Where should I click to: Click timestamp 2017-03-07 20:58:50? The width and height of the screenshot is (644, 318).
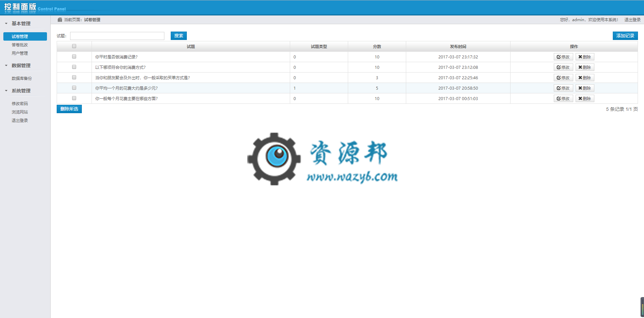pos(458,88)
